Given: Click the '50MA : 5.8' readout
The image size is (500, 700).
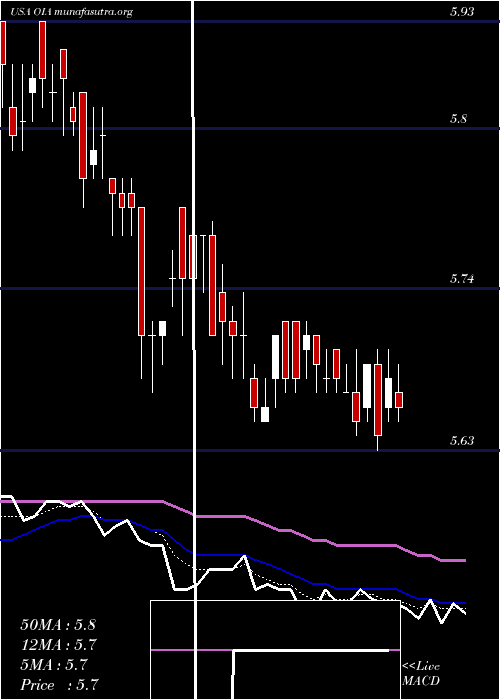Looking at the screenshot, I should 58,625.
